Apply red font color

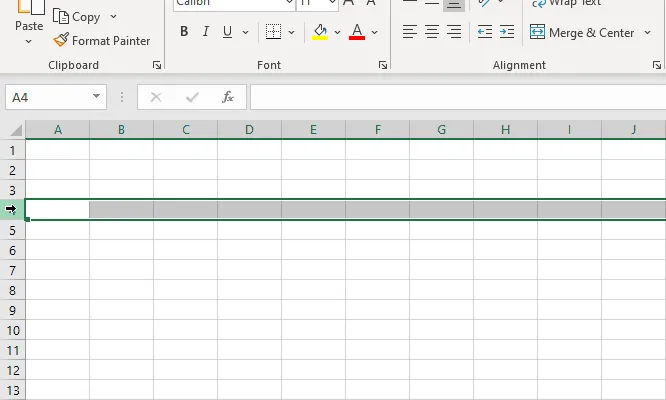click(357, 31)
